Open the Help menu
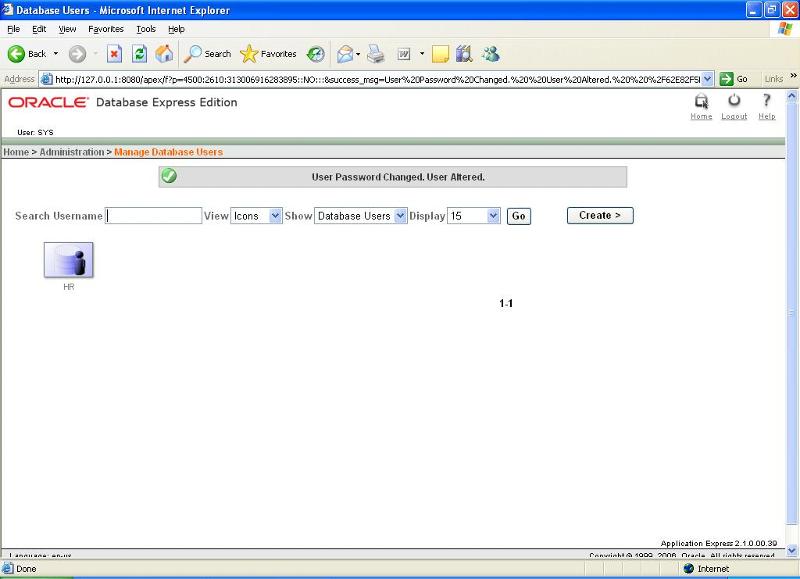 click(x=176, y=29)
